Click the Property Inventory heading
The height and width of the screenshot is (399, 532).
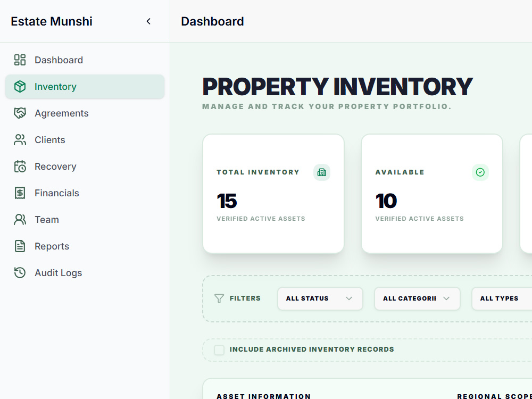tap(338, 87)
